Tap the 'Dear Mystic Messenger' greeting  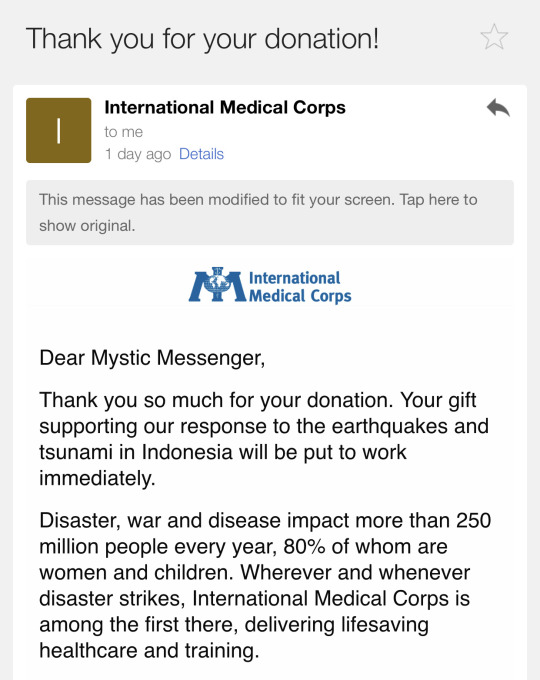click(x=152, y=358)
